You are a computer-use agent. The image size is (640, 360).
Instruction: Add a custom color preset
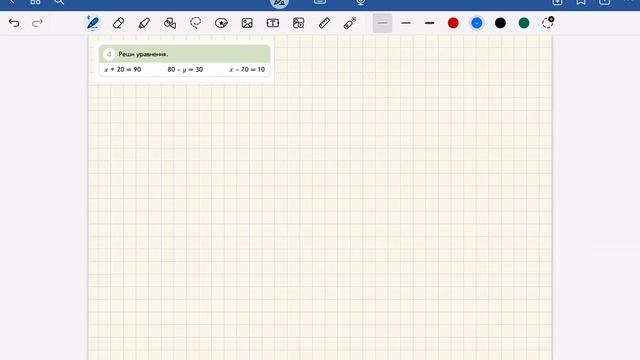(x=548, y=22)
